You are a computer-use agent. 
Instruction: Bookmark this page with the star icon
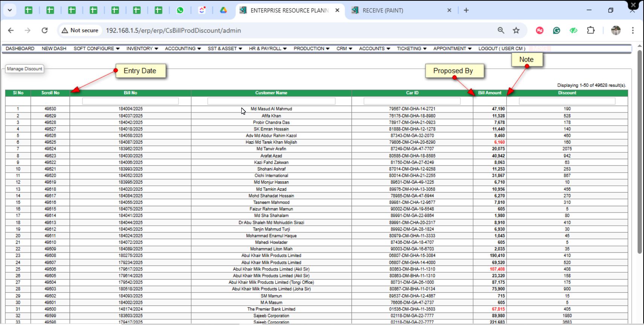click(516, 30)
